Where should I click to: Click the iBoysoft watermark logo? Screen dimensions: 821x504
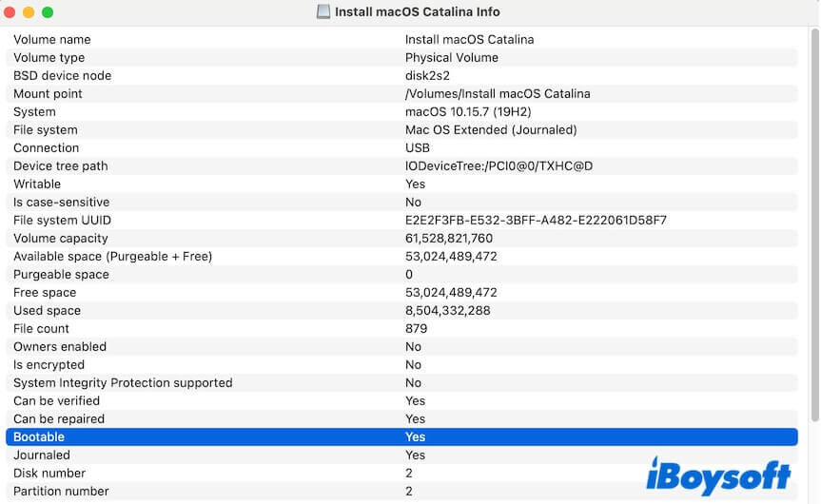pyautogui.click(x=718, y=476)
